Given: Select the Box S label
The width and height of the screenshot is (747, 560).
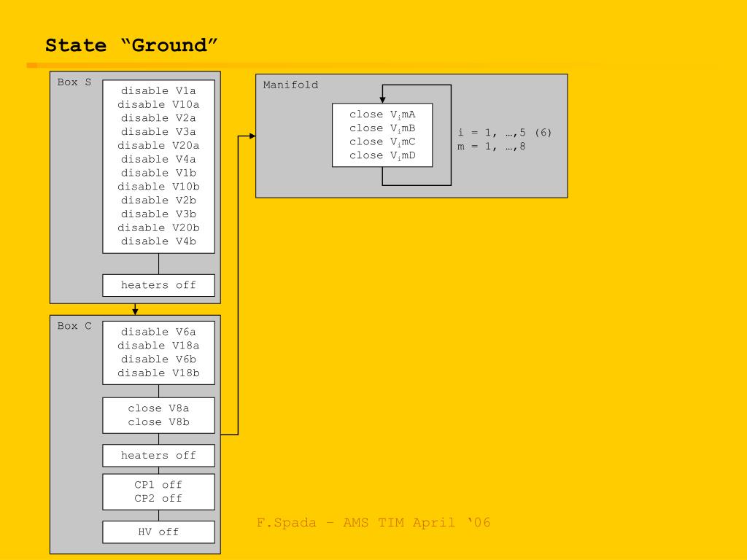Looking at the screenshot, I should 74,82.
